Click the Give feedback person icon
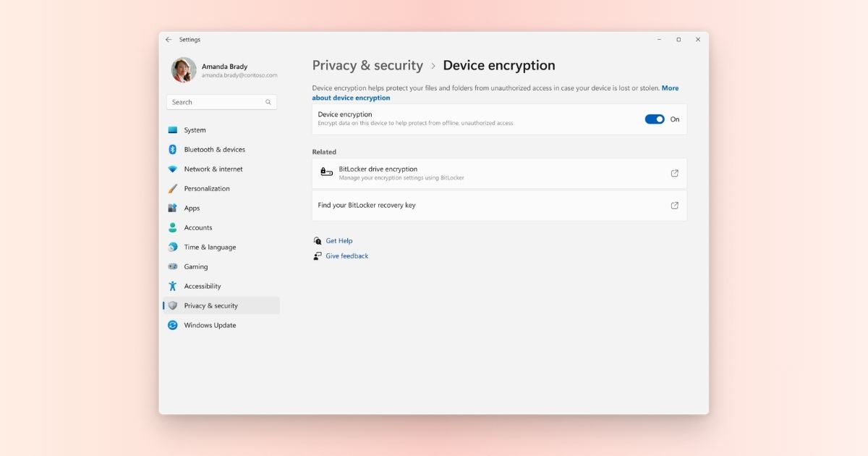The image size is (868, 456). coord(318,256)
